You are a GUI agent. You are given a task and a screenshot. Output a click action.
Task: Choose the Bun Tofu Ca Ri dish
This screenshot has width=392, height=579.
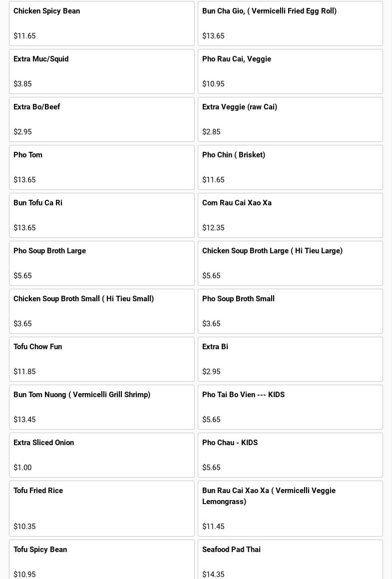[101, 215]
